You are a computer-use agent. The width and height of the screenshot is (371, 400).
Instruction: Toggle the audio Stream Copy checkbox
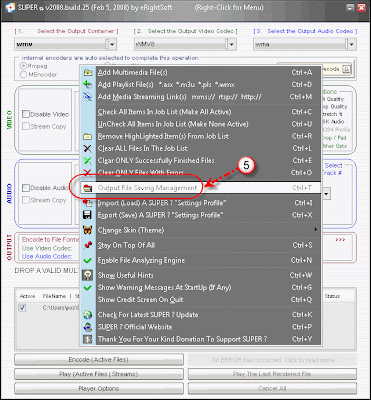click(26, 200)
